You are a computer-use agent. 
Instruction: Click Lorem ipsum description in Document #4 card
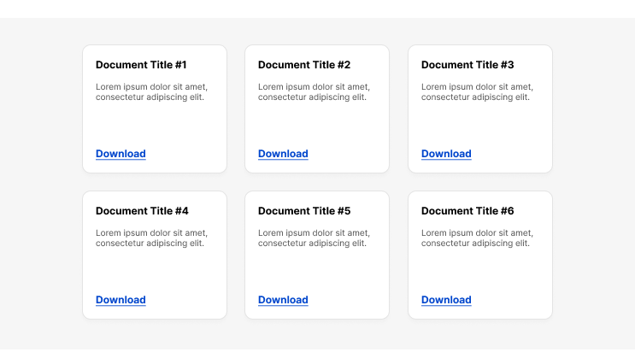click(151, 238)
